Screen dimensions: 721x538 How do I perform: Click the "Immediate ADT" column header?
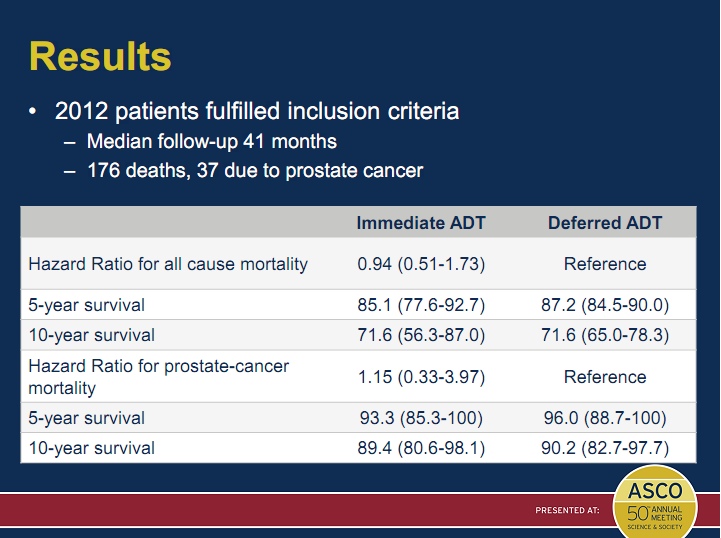pyautogui.click(x=421, y=223)
